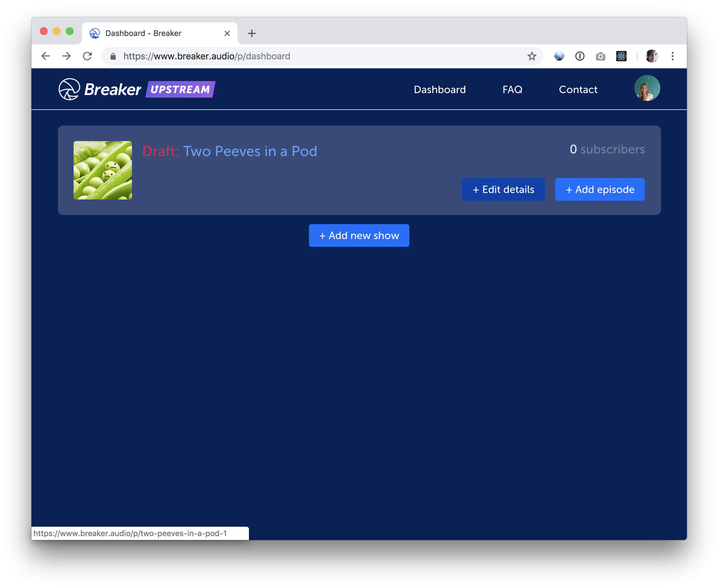Click the Breaker Upstream logo
The height and width of the screenshot is (588, 718).
[x=137, y=90]
